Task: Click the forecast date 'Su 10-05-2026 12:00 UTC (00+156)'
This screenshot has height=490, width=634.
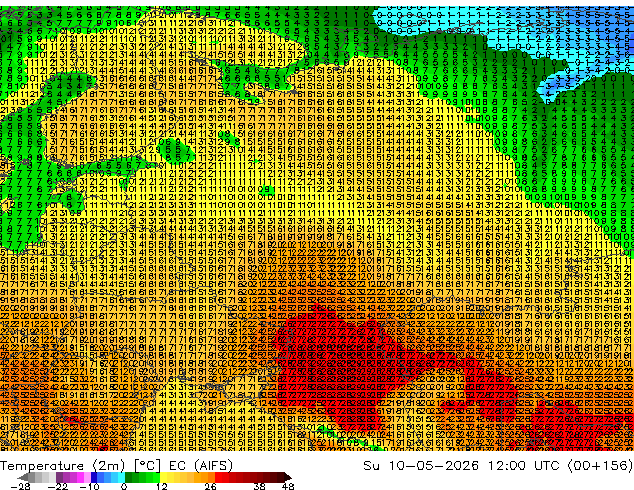Action: pyautogui.click(x=498, y=466)
